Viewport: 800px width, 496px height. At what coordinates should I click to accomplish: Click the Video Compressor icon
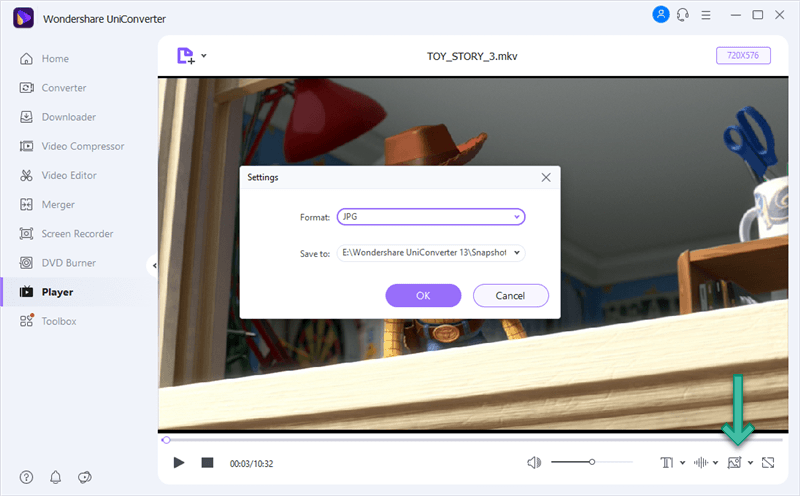pos(26,146)
